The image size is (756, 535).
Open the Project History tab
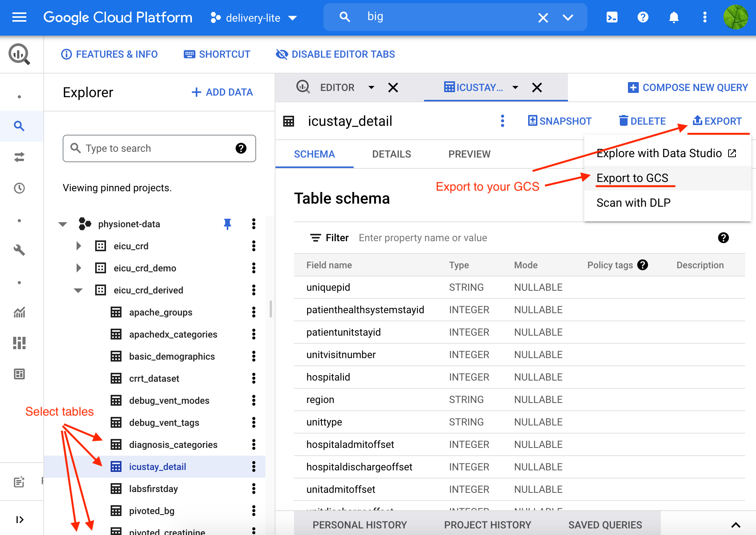[x=487, y=525]
